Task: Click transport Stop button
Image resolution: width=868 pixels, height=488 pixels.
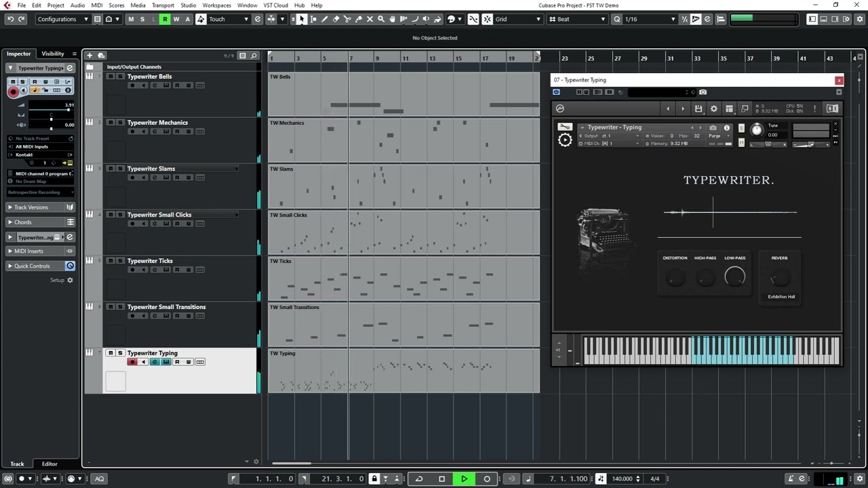Action: pyautogui.click(x=441, y=479)
